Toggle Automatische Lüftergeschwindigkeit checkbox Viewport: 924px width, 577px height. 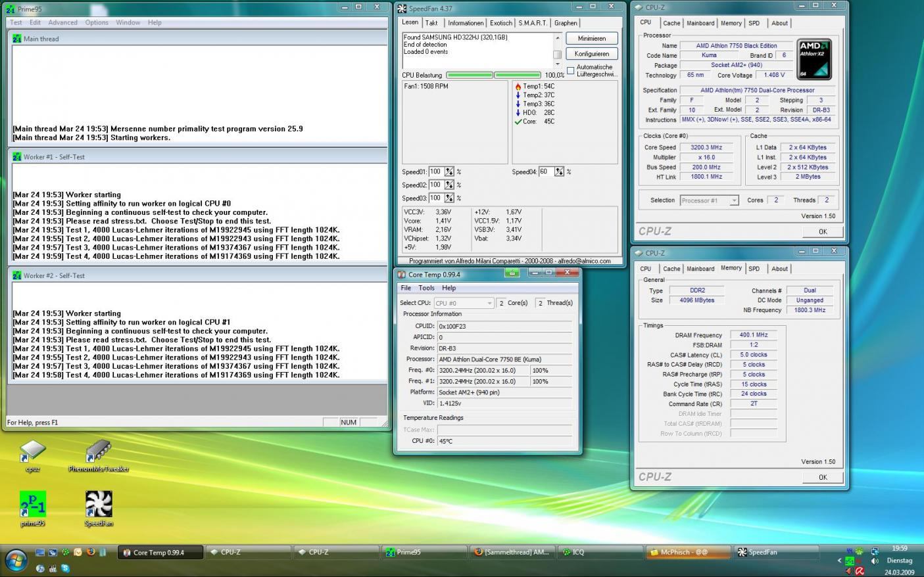(570, 70)
